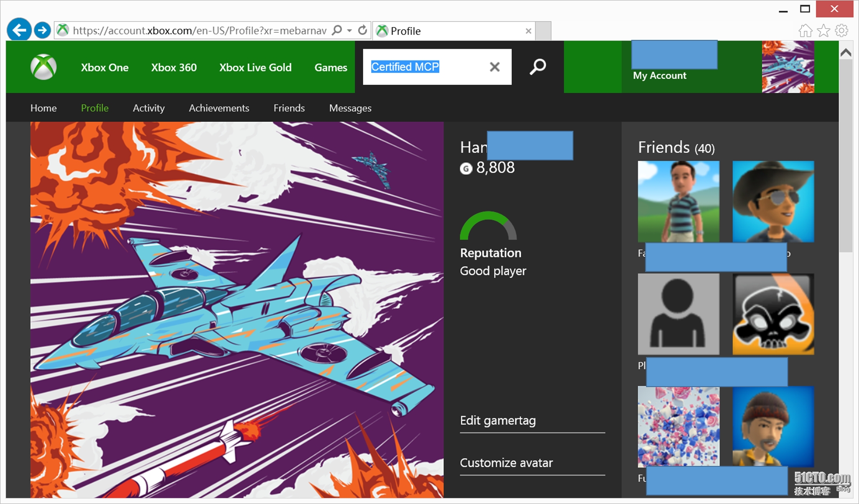Click the green Reputation gauge
The image size is (859, 504).
coord(488,225)
